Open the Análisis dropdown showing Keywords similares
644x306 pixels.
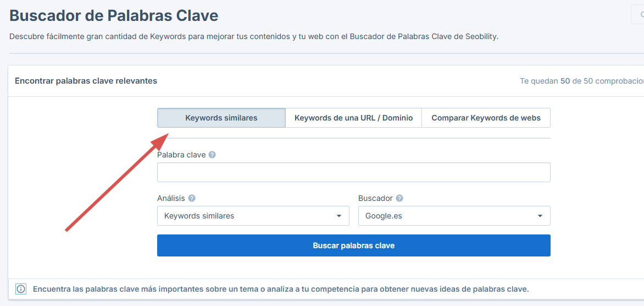pyautogui.click(x=253, y=216)
